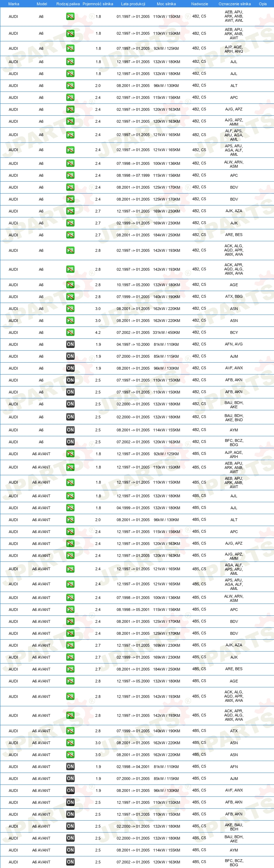Select the 'AJP, AQE, ARH, ANQ' engine codes
Screen dimensions: 274x868
pyautogui.click(x=234, y=49)
